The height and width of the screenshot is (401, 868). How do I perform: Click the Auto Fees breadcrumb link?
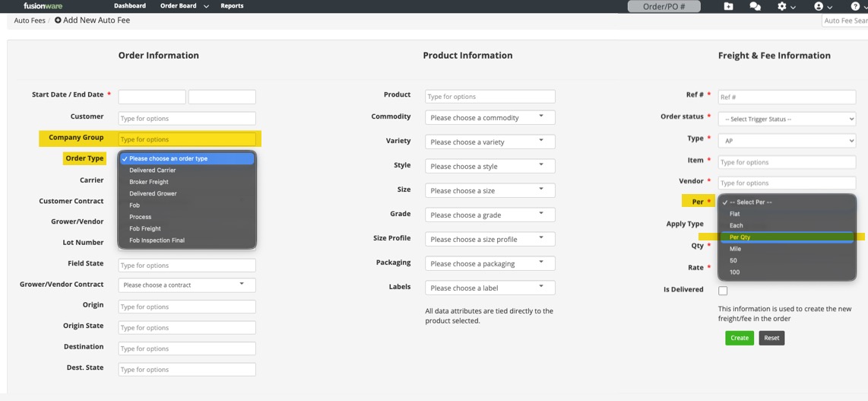coord(30,21)
